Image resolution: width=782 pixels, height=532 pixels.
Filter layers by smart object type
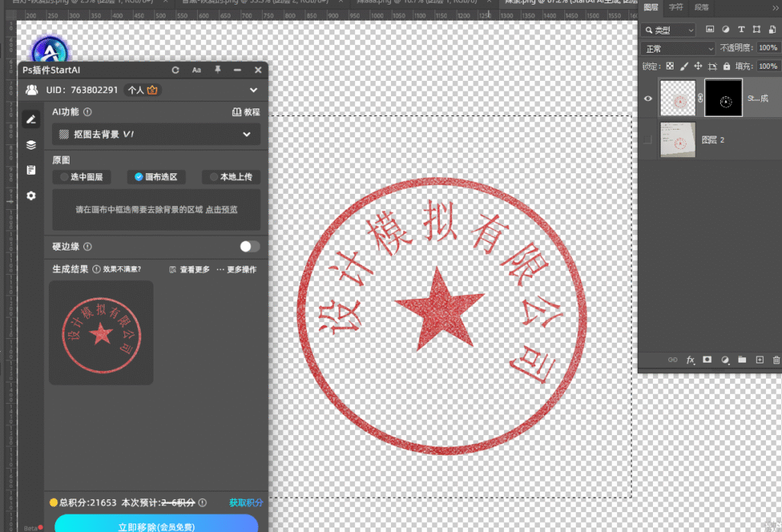pos(772,30)
